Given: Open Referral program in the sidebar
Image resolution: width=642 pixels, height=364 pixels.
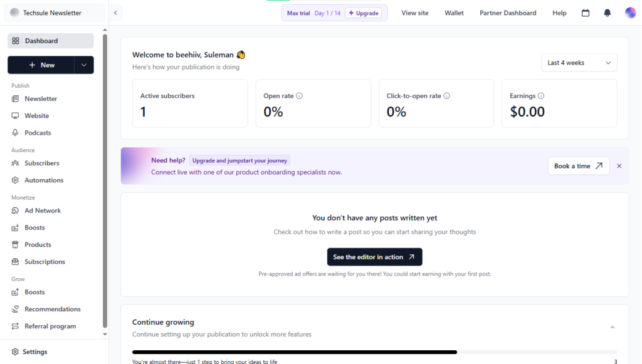Looking at the screenshot, I should (50, 326).
